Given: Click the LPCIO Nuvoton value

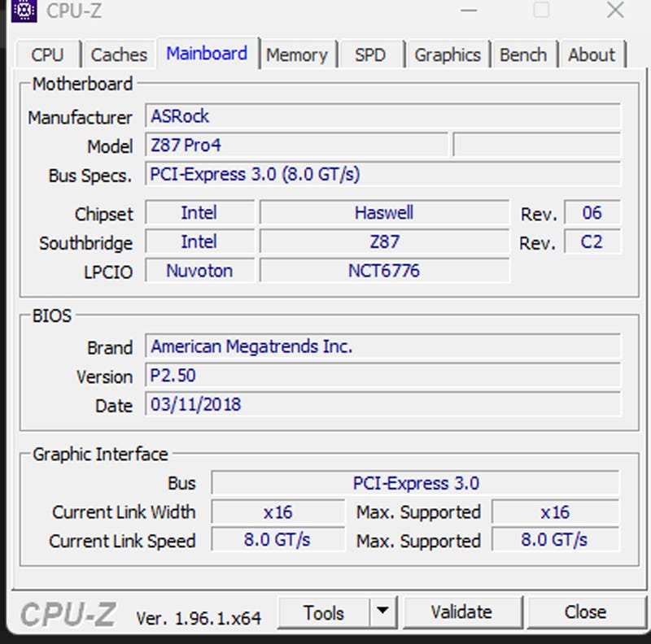Looking at the screenshot, I should (199, 271).
